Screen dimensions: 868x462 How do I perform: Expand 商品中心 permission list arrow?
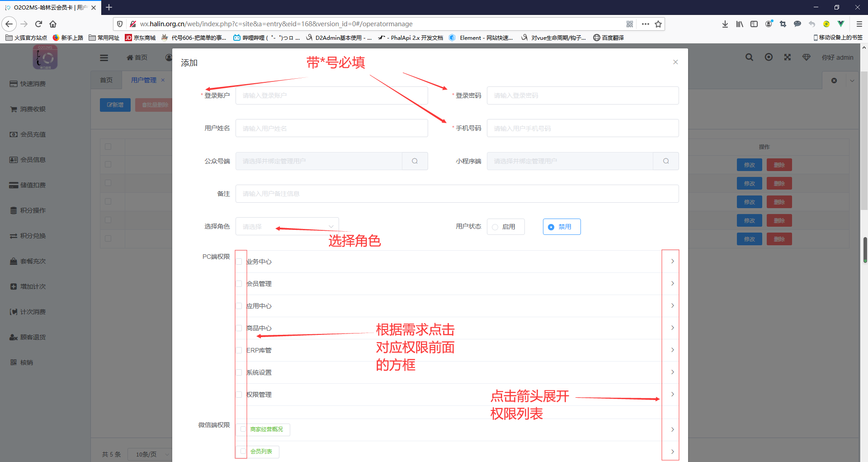pos(673,328)
